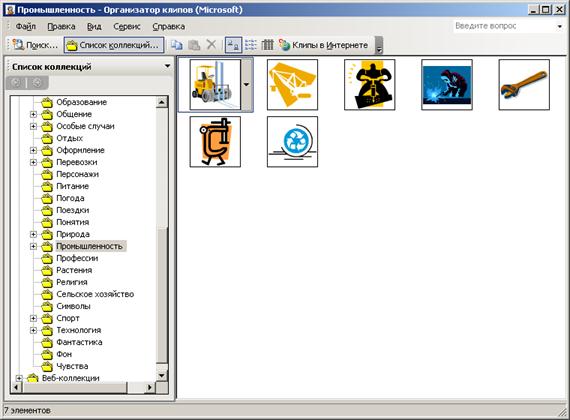Expand the Оформление folder
The image size is (570, 420).
click(33, 150)
